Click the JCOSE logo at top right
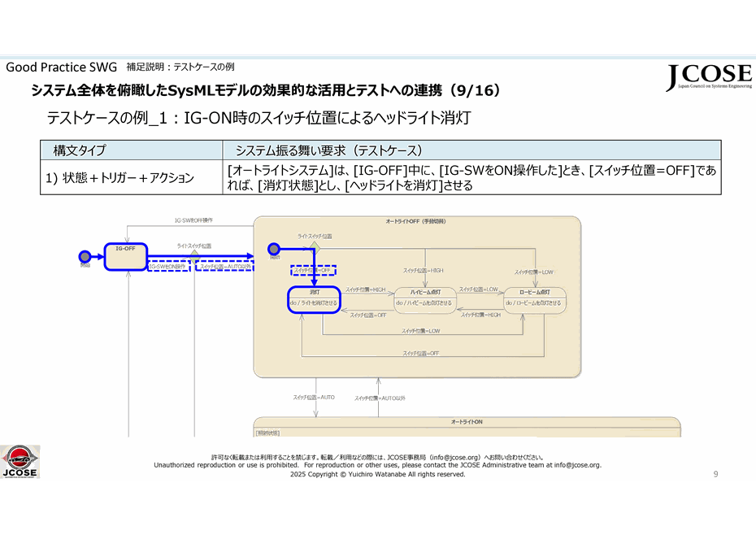Image resolution: width=756 pixels, height=535 pixels. pyautogui.click(x=709, y=76)
